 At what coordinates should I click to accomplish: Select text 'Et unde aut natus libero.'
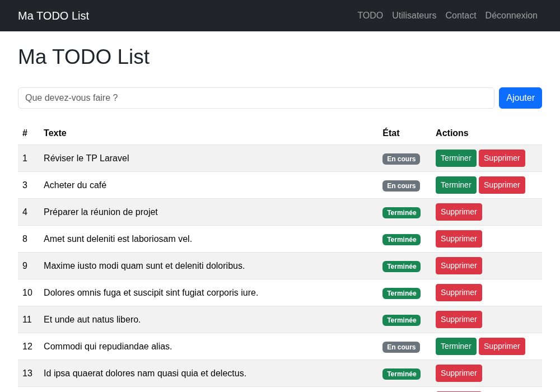click(92, 320)
